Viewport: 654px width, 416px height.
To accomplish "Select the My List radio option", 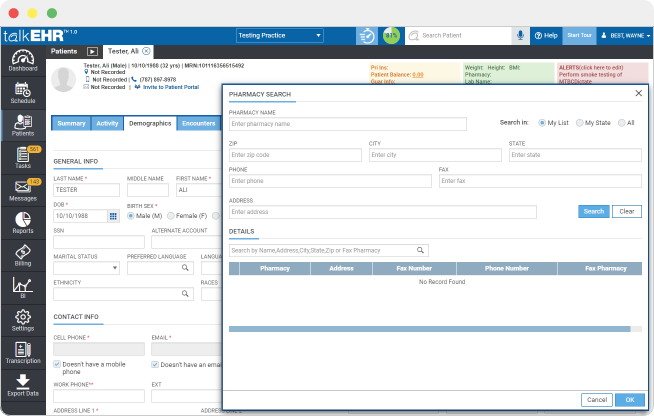I will pos(542,122).
